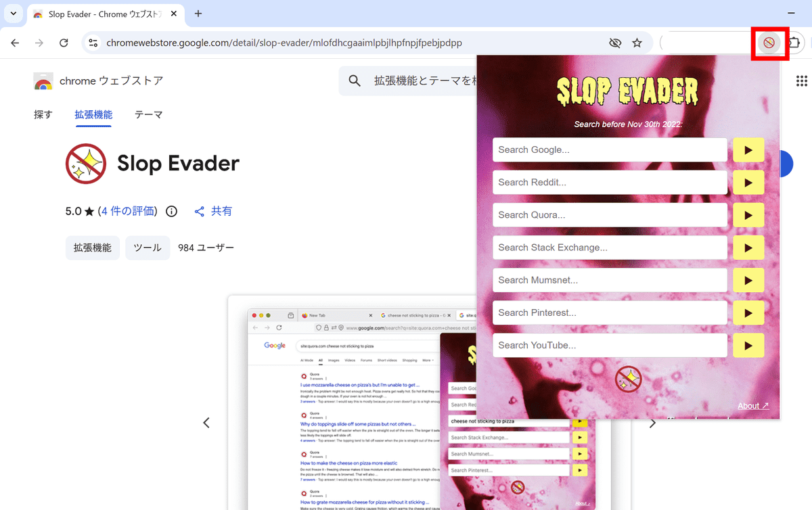This screenshot has height=510, width=812.
Task: Click the Slop Evader extension toolbar icon
Action: point(769,43)
